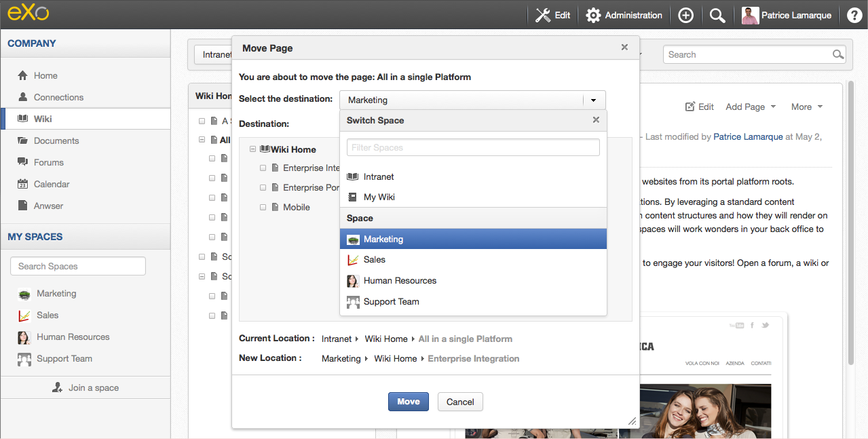The image size is (868, 439).
Task: Open the help question mark icon
Action: [854, 15]
